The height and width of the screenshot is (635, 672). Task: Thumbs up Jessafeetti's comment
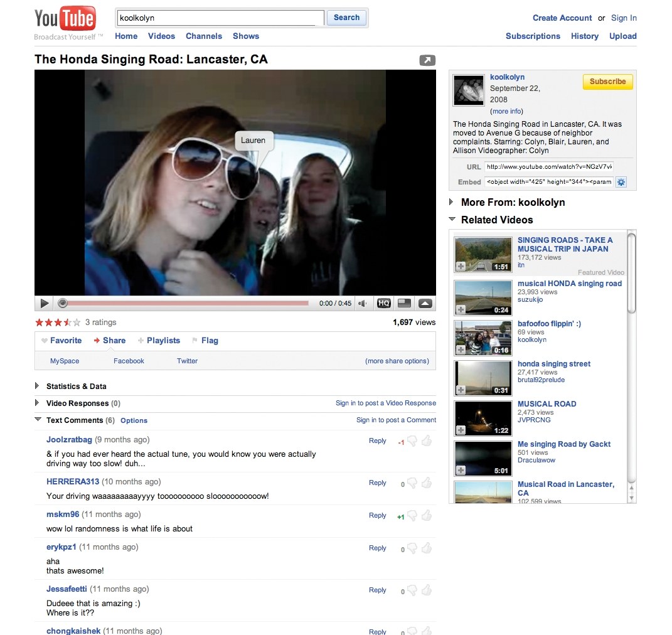coord(427,590)
